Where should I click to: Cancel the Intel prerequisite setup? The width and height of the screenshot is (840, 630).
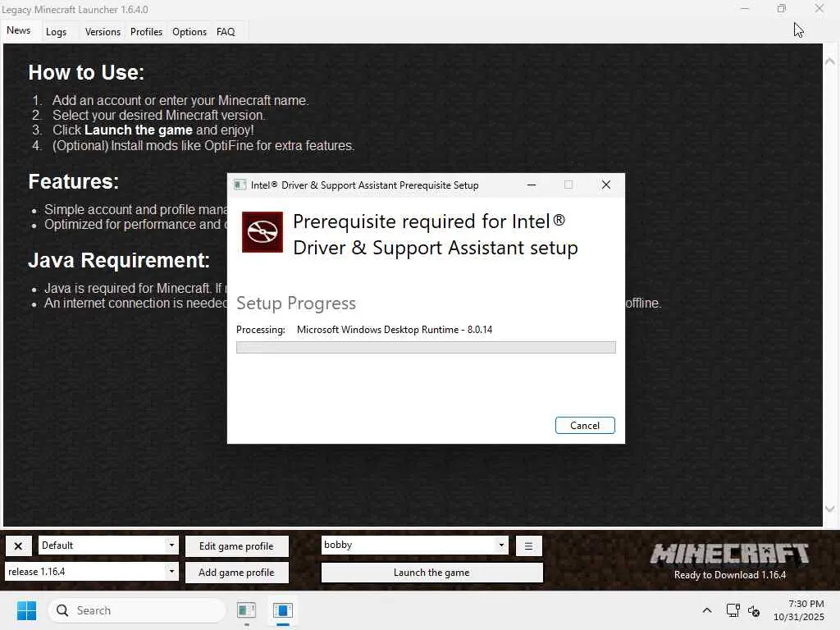(x=585, y=426)
